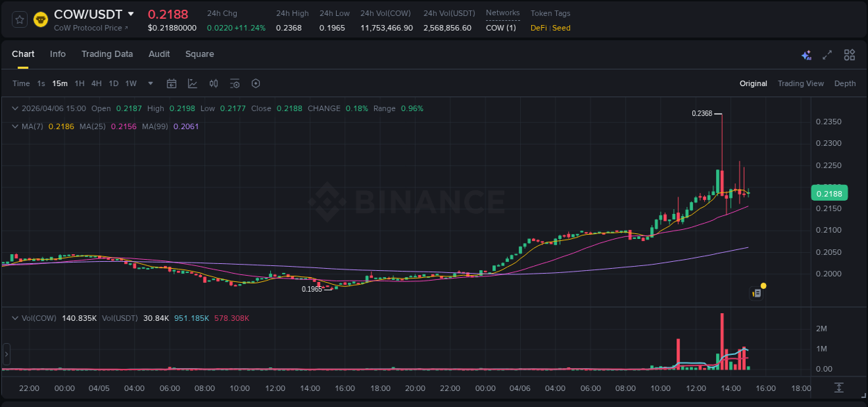Click the COW (1) network value
The width and height of the screenshot is (868, 407).
pos(501,28)
